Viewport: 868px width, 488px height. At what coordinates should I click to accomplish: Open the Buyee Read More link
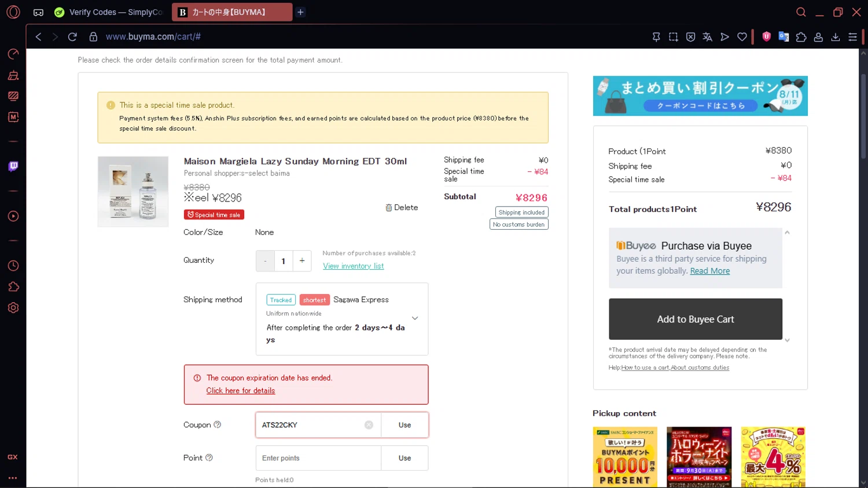tap(710, 271)
